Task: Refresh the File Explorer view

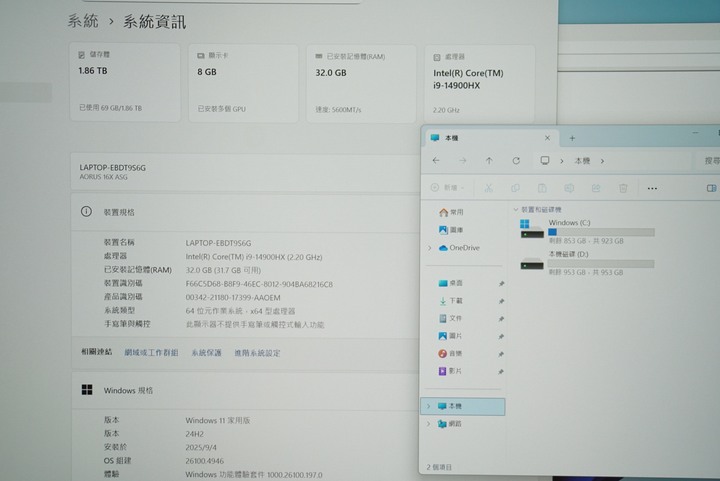Action: (516, 161)
